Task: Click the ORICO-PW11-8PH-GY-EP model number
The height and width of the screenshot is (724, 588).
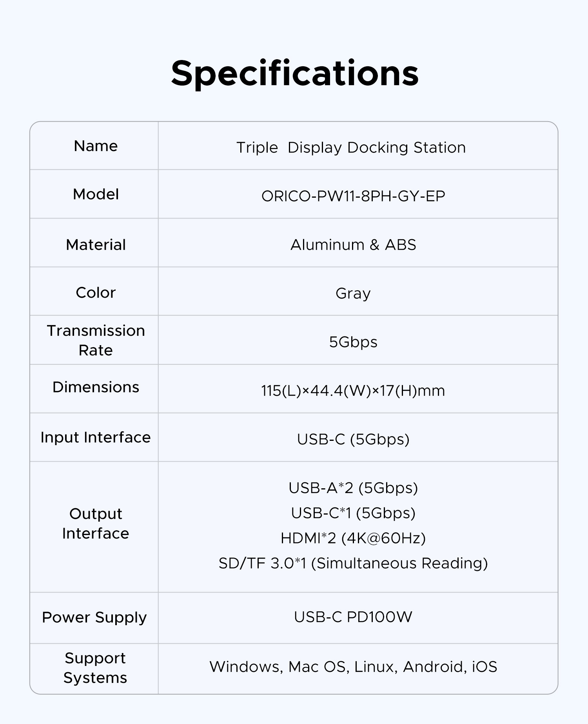Action: [x=353, y=196]
